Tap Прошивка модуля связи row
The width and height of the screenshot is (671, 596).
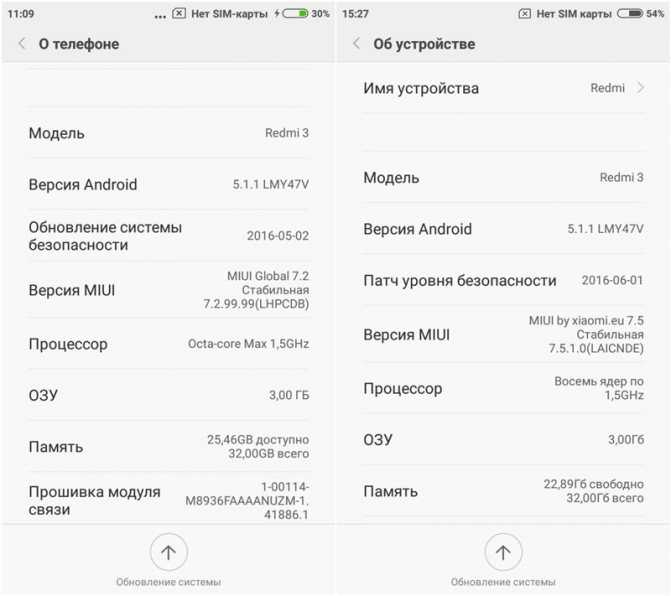(x=169, y=500)
